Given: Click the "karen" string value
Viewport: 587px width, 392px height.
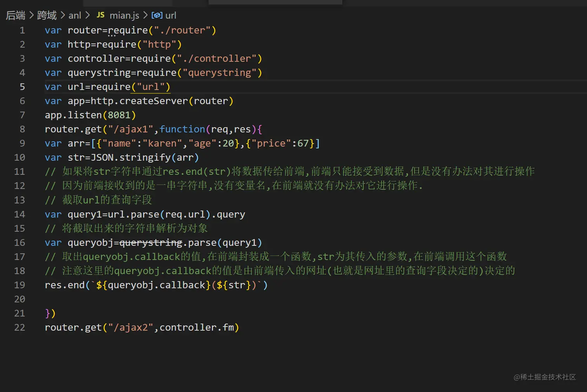Looking at the screenshot, I should 162,143.
